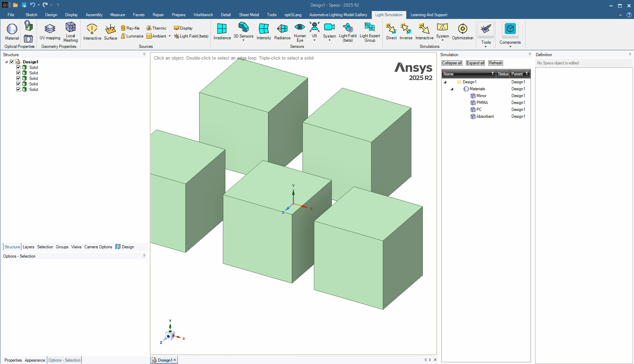Create a Surface source
Viewport: 634px width, 364px height.
111,32
